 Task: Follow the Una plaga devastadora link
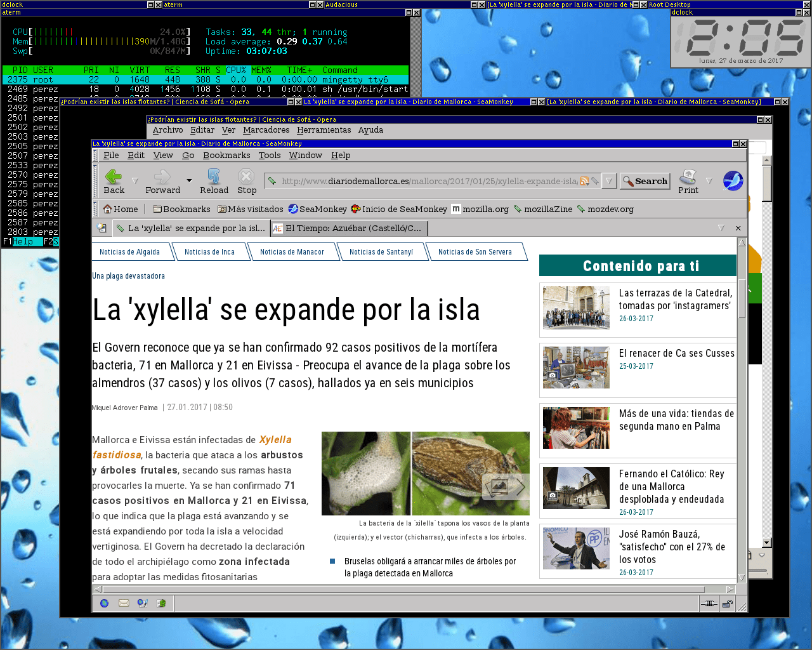pyautogui.click(x=129, y=276)
